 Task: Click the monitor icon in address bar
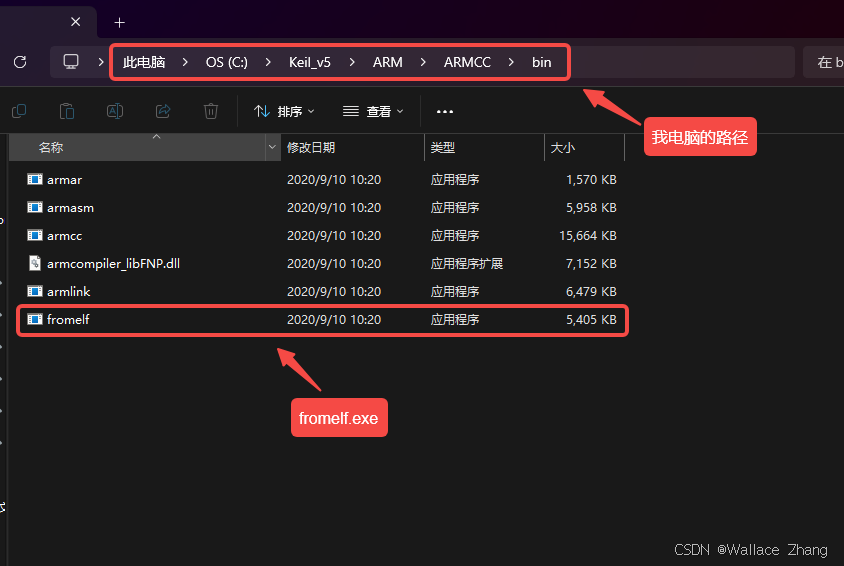(71, 62)
